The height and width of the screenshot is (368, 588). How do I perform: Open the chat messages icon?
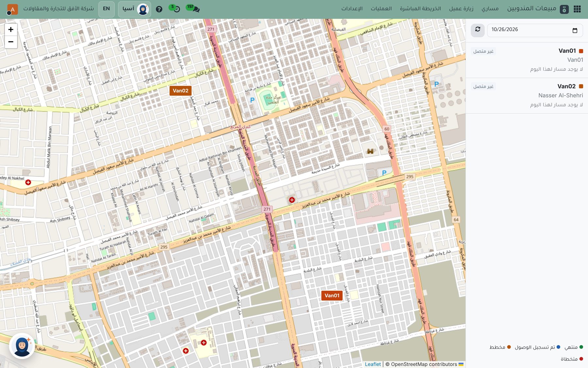[195, 9]
